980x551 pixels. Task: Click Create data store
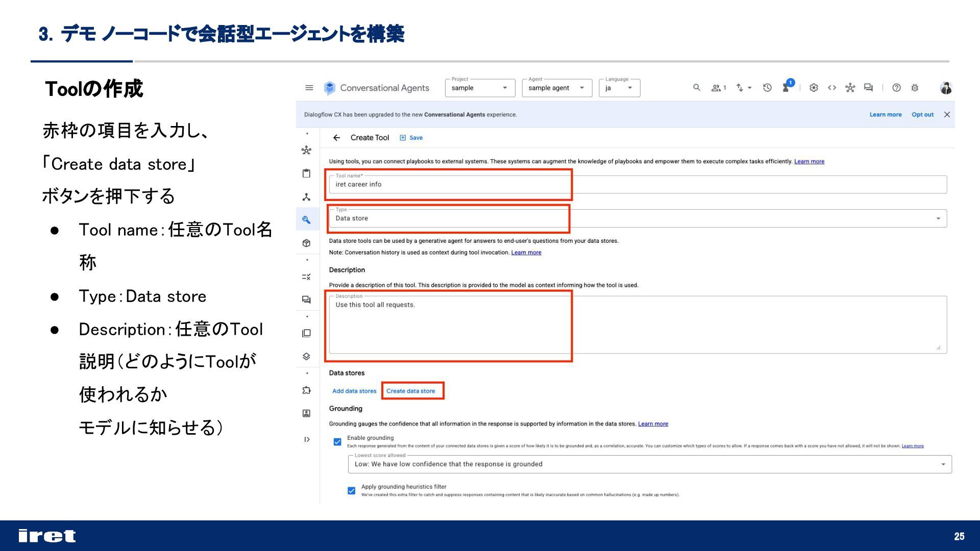(411, 391)
